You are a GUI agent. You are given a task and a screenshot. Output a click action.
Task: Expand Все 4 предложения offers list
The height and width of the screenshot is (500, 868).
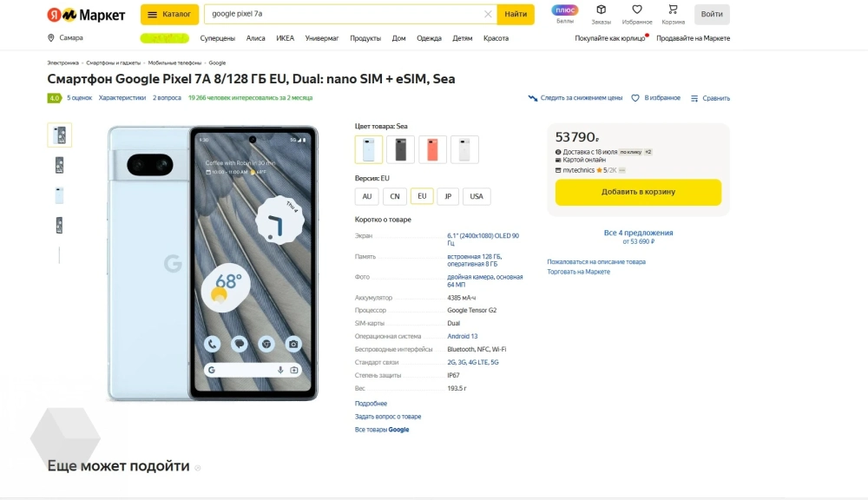[638, 233]
